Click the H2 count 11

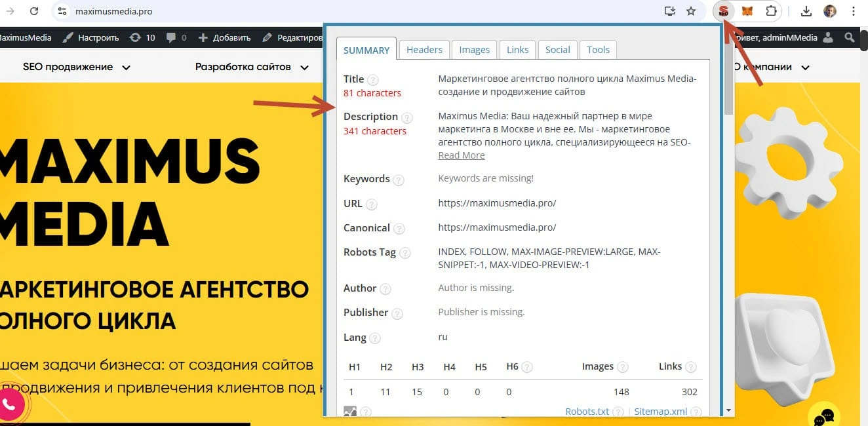(x=385, y=392)
